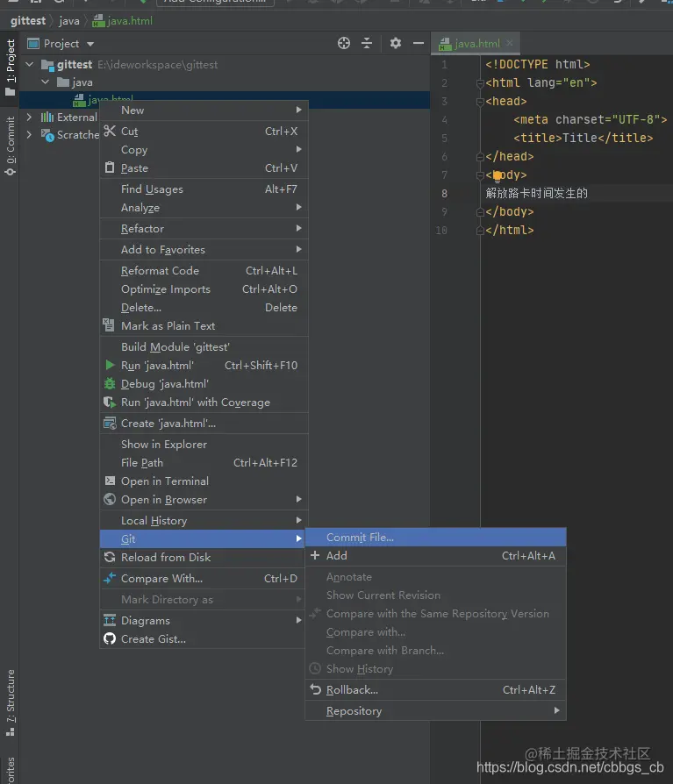Image resolution: width=673 pixels, height=784 pixels.
Task: Click the Create 'java.html' config icon
Action: (x=110, y=423)
